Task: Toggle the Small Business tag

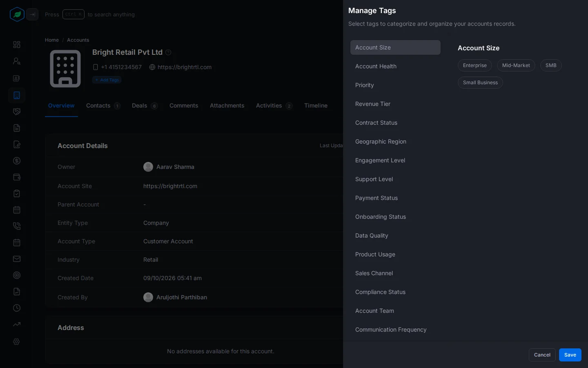Action: (x=480, y=83)
